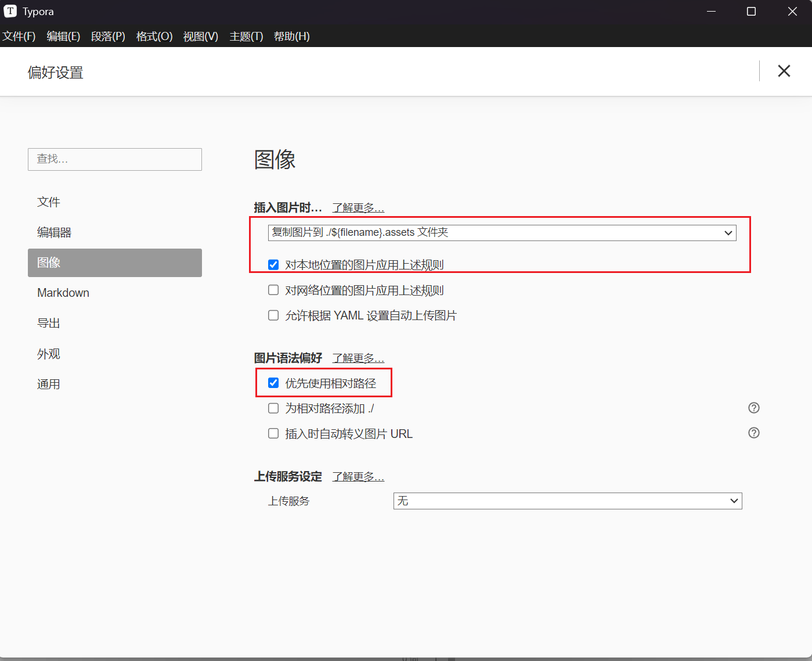Select 编辑器 preferences category
The height and width of the screenshot is (661, 812).
click(x=115, y=232)
